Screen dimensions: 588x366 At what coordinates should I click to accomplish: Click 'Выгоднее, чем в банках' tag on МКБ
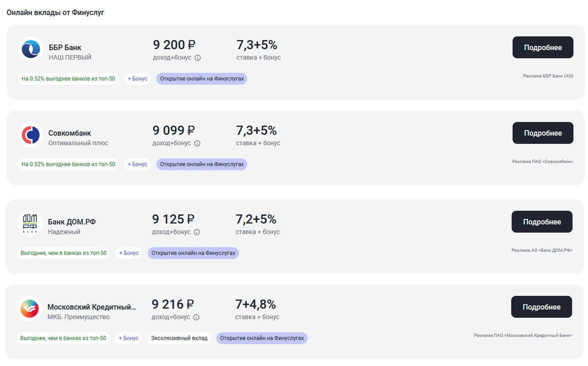tap(63, 338)
